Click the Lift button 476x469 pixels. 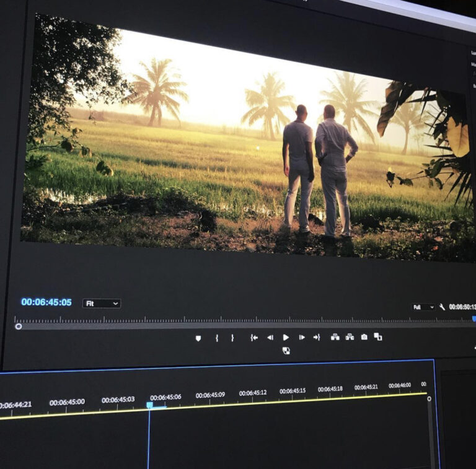pos(335,337)
